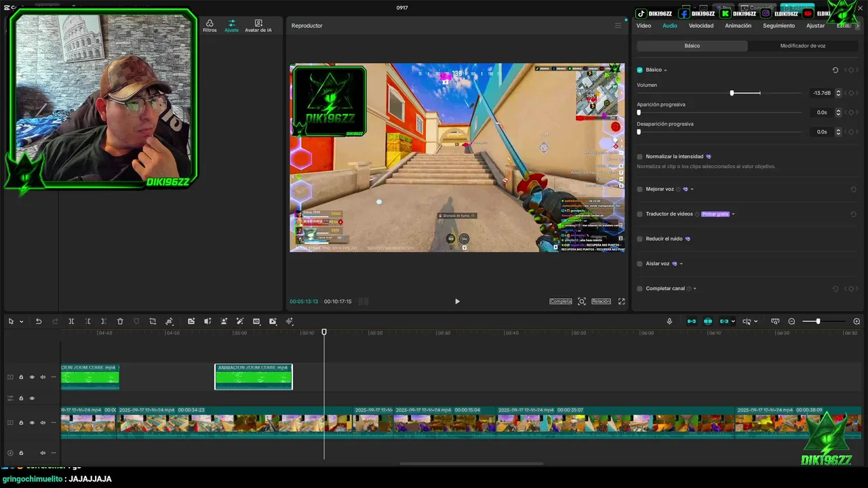Split the clip at the playhead
The width and height of the screenshot is (868, 488).
click(71, 321)
